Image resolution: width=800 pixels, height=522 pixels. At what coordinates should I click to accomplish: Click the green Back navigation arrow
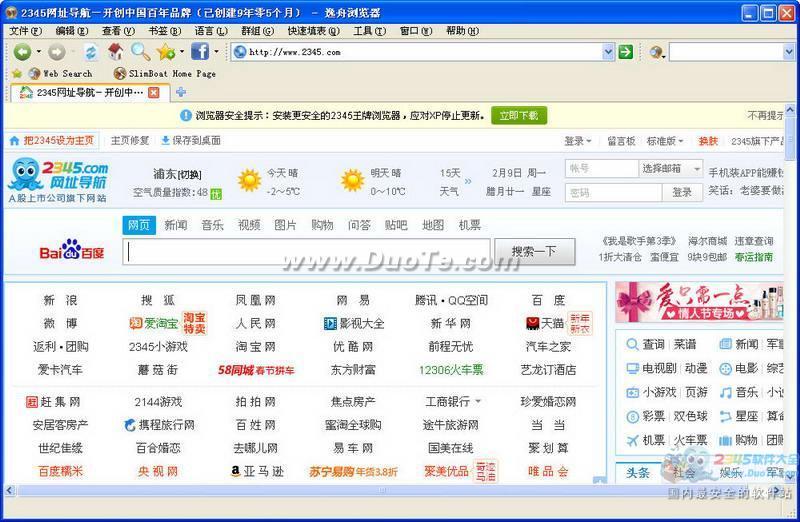coord(22,52)
